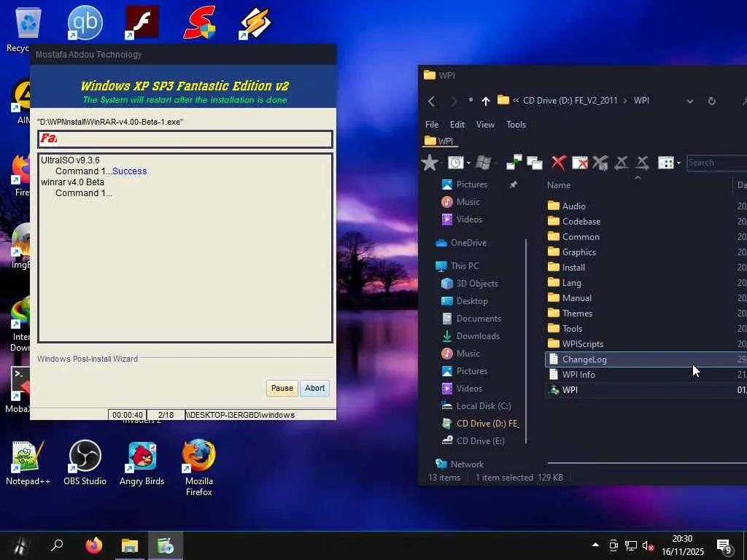Select the Notepad++ desktop icon
The image size is (747, 560).
27,463
